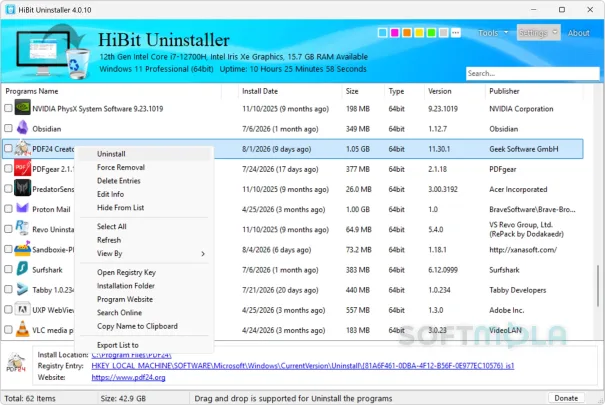Sort by Install Date column header
This screenshot has width=605, height=405.
pos(289,91)
